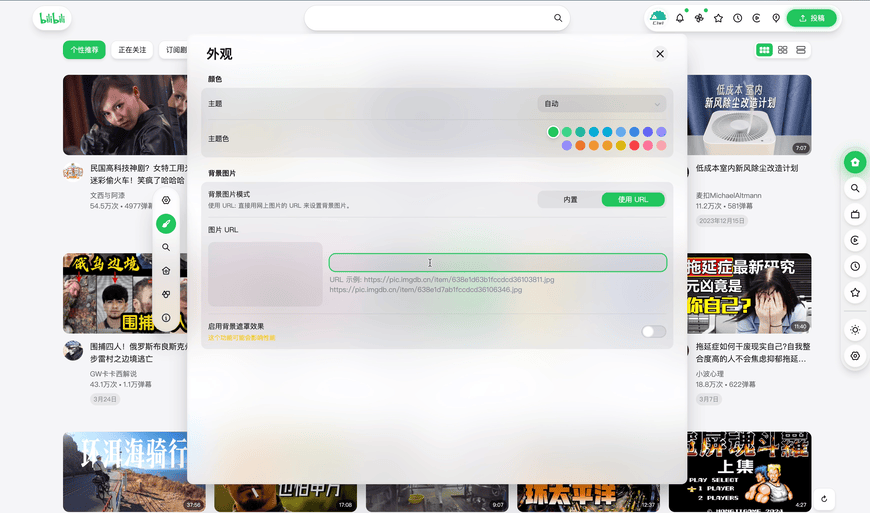Open moments fan icon in the top bar
The width and height of the screenshot is (870, 513).
click(699, 18)
